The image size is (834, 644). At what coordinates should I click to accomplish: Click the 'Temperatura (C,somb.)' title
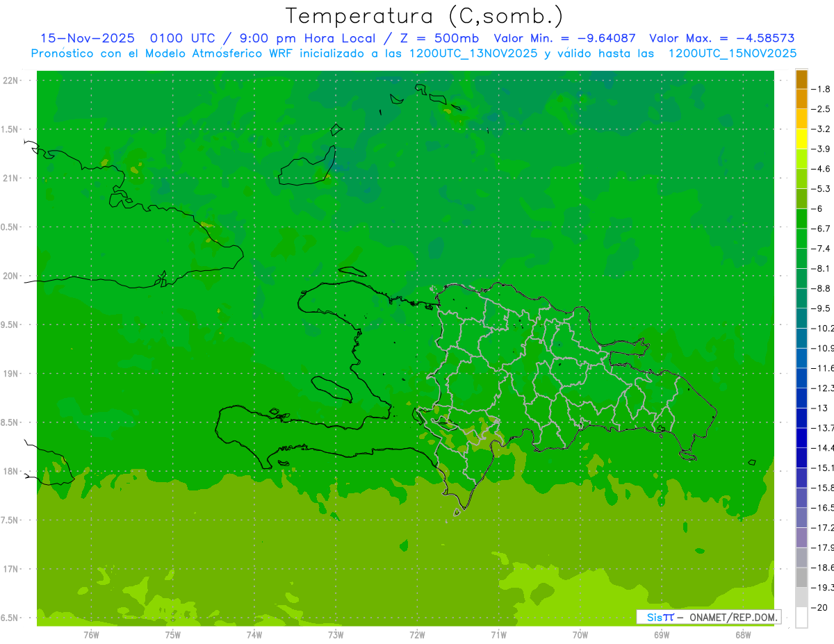coord(425,16)
